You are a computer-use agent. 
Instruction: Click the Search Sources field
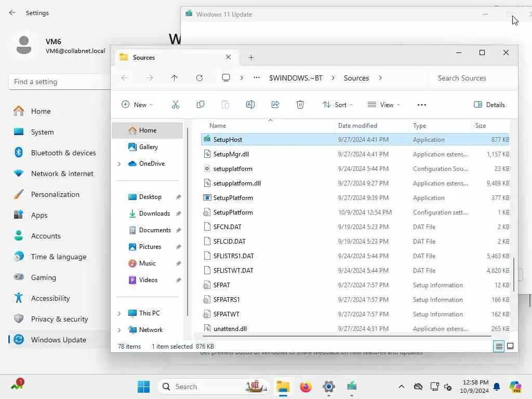473,78
